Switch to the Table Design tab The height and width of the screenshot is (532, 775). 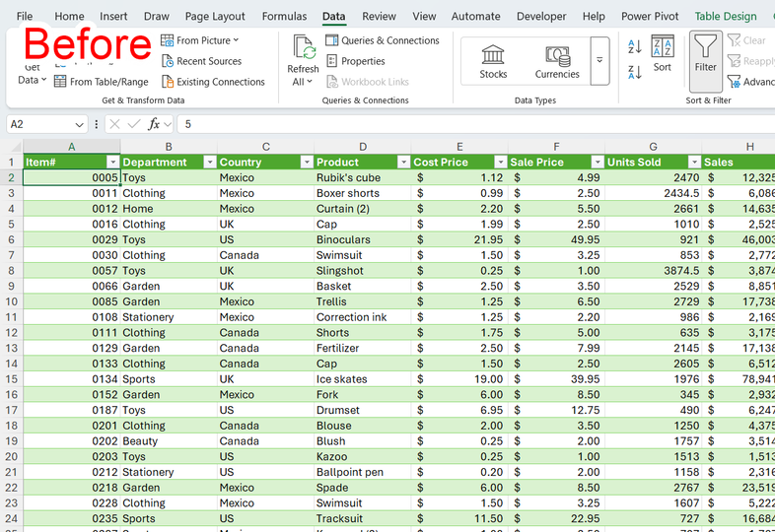[726, 17]
